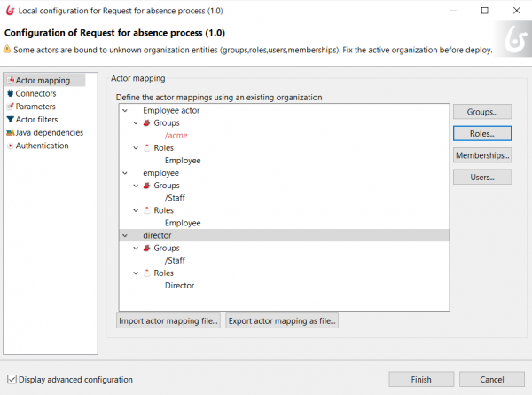Collapse Groups under the employee actor

[x=136, y=186]
